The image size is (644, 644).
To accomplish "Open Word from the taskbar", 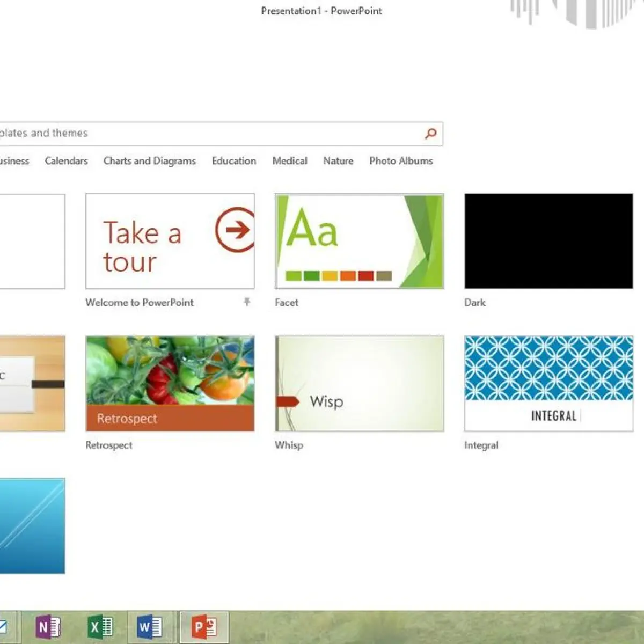I will tap(150, 627).
